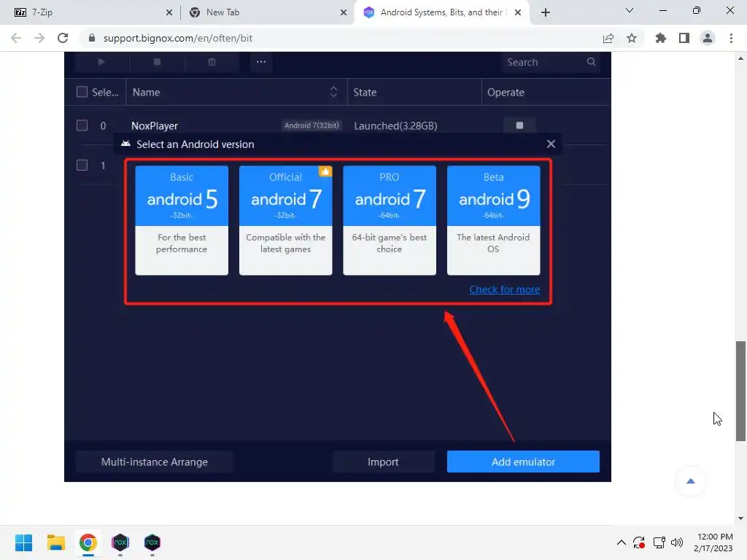The height and width of the screenshot is (560, 747).
Task: Click the Add emulator button
Action: pyautogui.click(x=523, y=462)
